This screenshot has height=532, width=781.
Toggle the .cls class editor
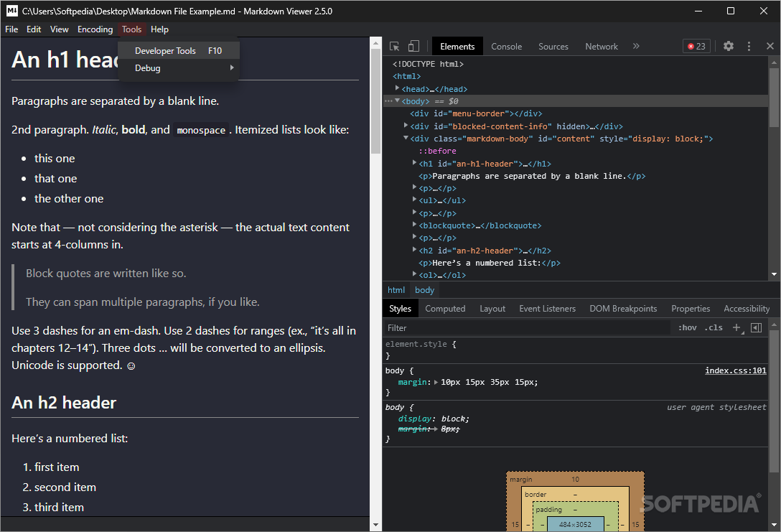(x=714, y=328)
